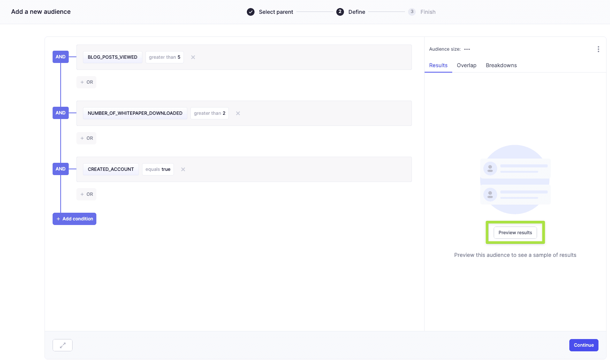
Task: Click the Preview results button
Action: point(515,233)
